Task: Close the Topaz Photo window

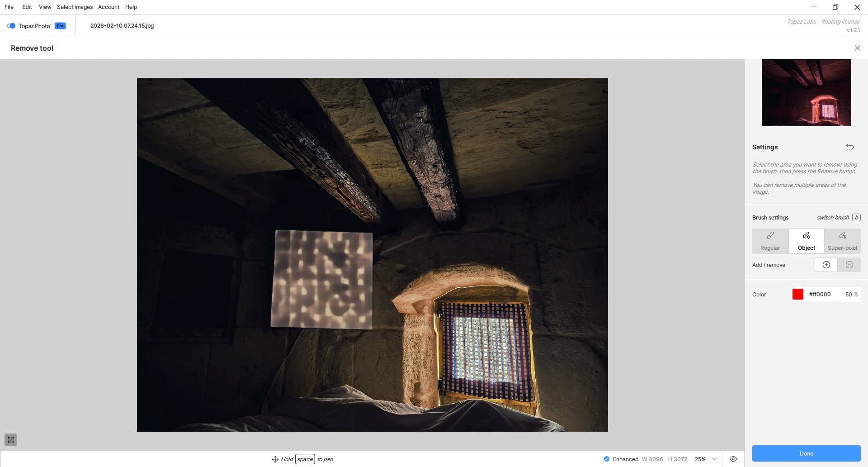Action: [x=857, y=7]
